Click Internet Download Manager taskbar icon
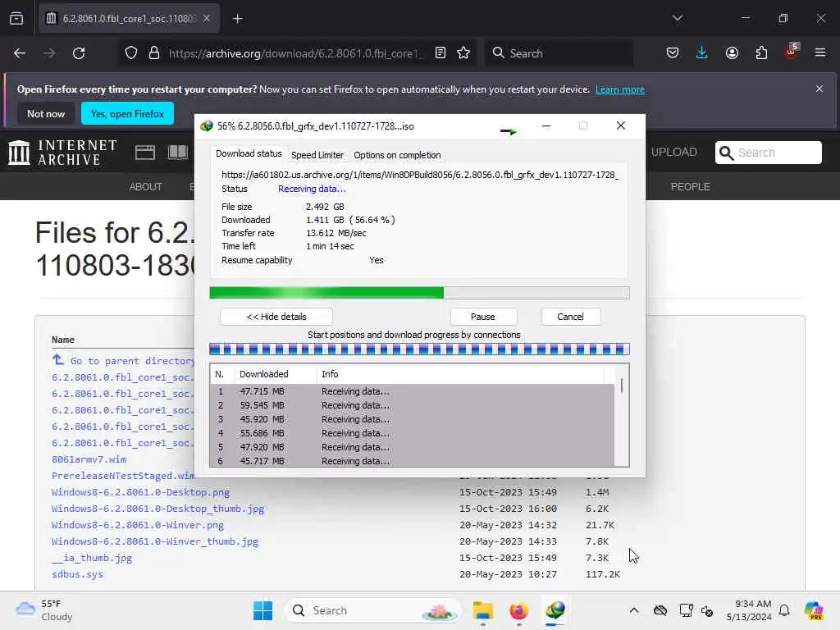840x630 pixels. (x=555, y=610)
